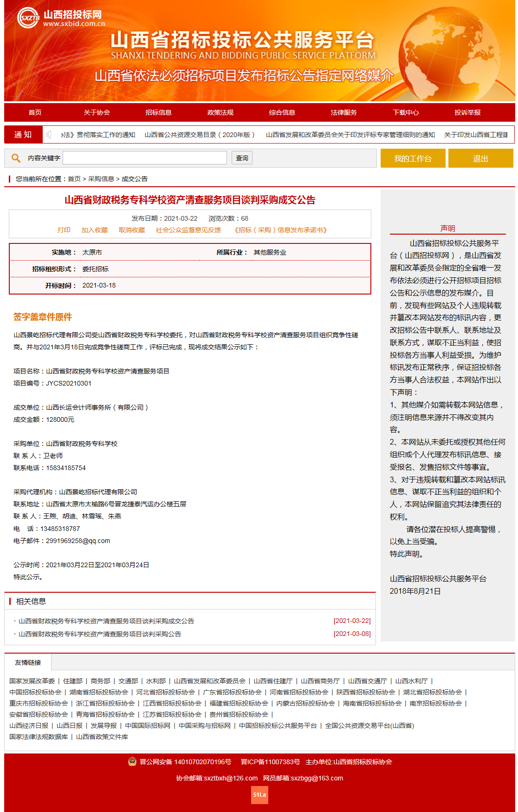Open the 招标信息 menu
This screenshot has height=812, width=518.
(x=158, y=112)
